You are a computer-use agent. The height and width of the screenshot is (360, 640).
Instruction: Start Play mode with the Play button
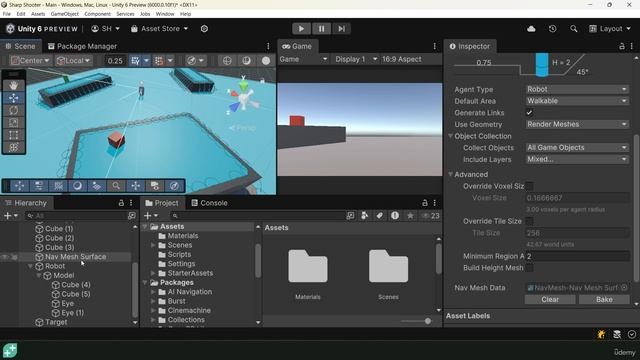[301, 29]
